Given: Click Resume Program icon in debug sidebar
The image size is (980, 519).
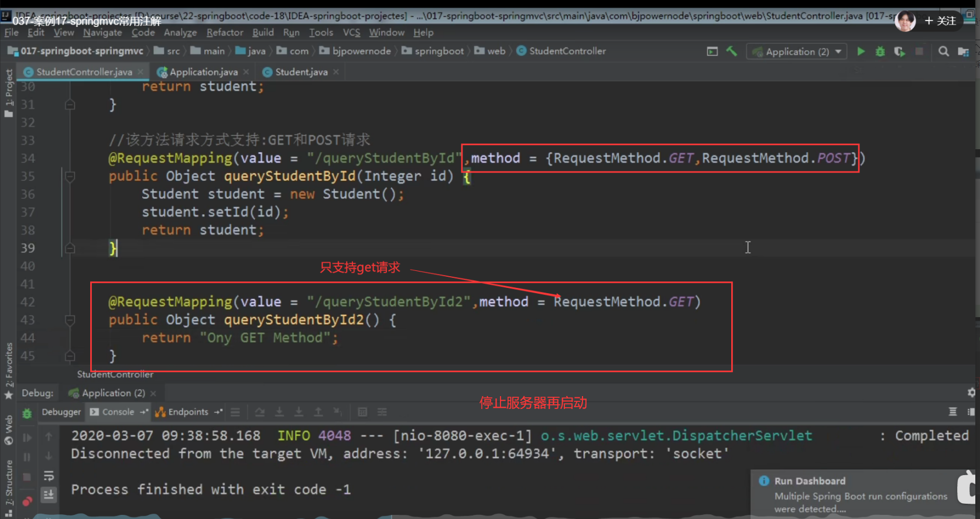Looking at the screenshot, I should 27,437.
